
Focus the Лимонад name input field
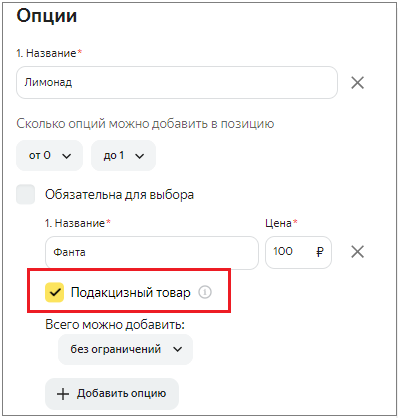coord(177,82)
